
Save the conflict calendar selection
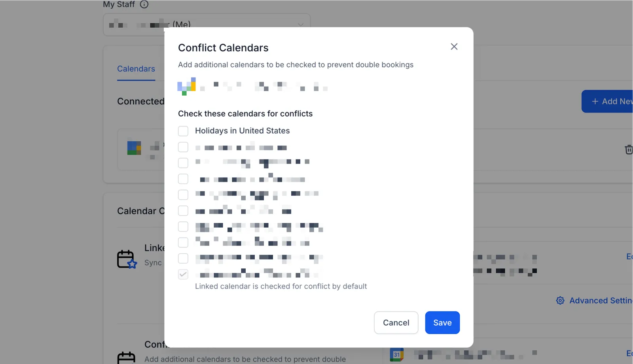coord(442,323)
